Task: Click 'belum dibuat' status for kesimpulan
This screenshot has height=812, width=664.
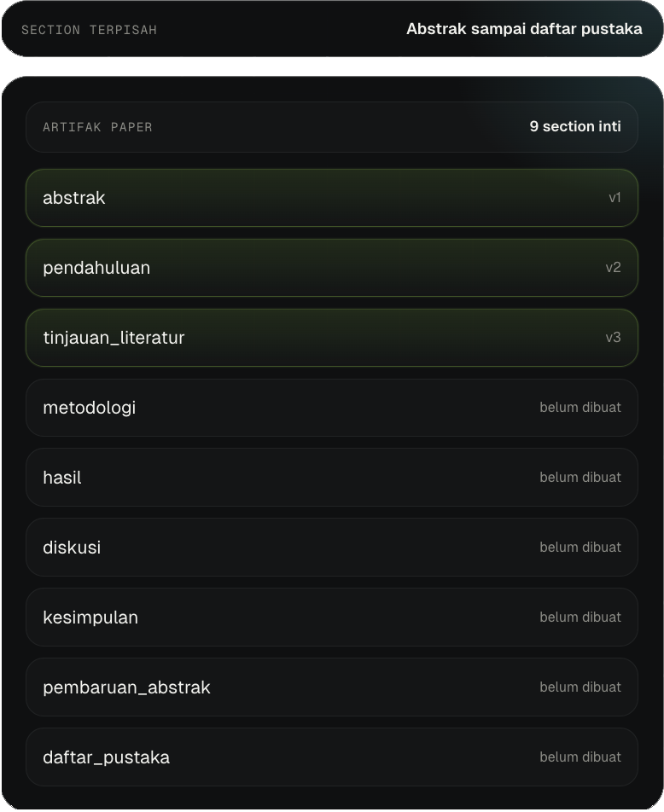Action: 580,618
